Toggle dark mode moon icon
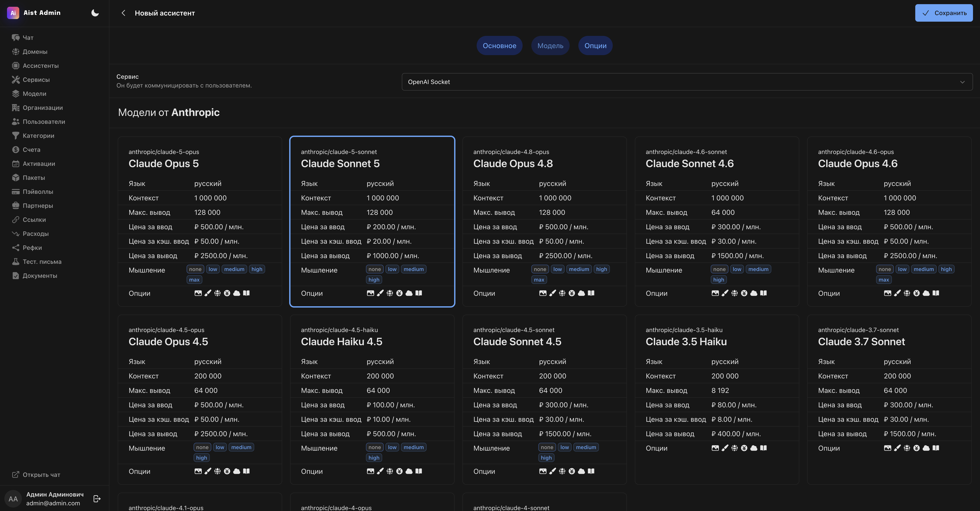 click(95, 13)
